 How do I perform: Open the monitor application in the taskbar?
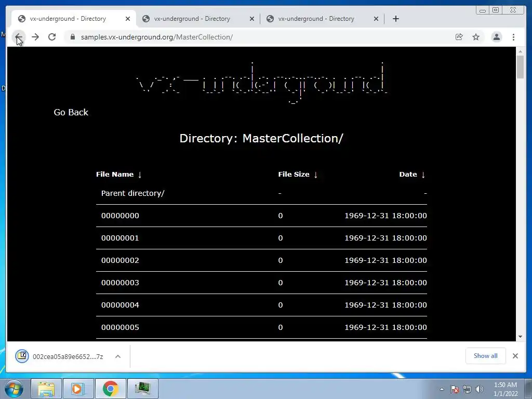(x=142, y=389)
